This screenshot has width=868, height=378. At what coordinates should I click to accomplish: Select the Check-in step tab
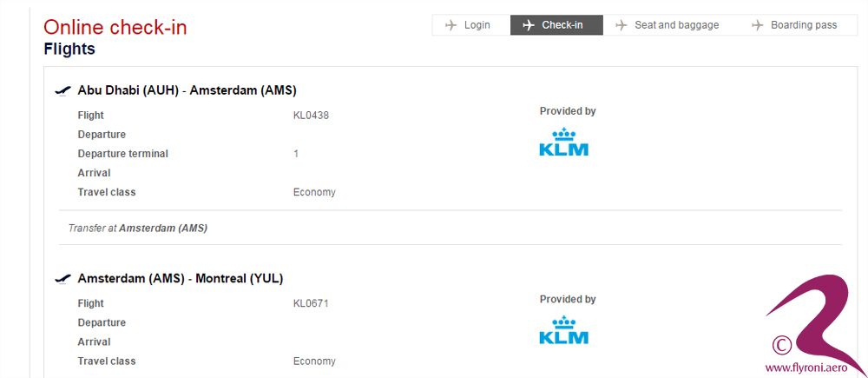pyautogui.click(x=556, y=25)
